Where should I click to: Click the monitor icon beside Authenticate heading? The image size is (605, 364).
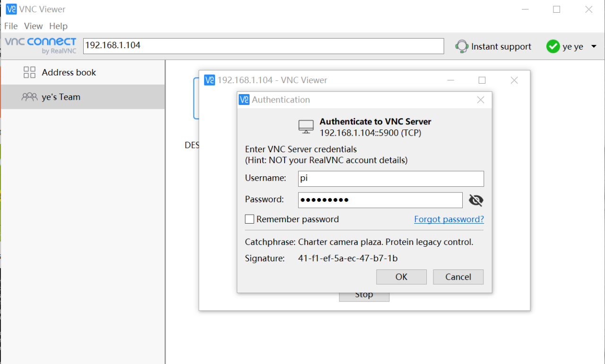306,127
